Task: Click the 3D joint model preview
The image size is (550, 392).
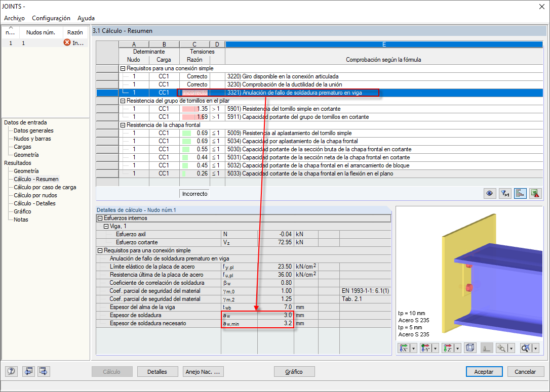Action: [x=470, y=273]
